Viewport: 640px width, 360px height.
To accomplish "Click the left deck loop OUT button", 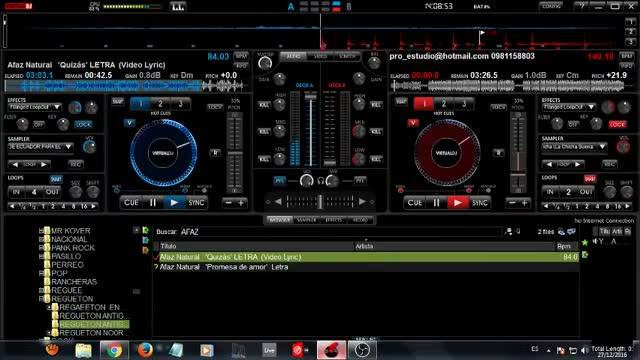I will 52,192.
